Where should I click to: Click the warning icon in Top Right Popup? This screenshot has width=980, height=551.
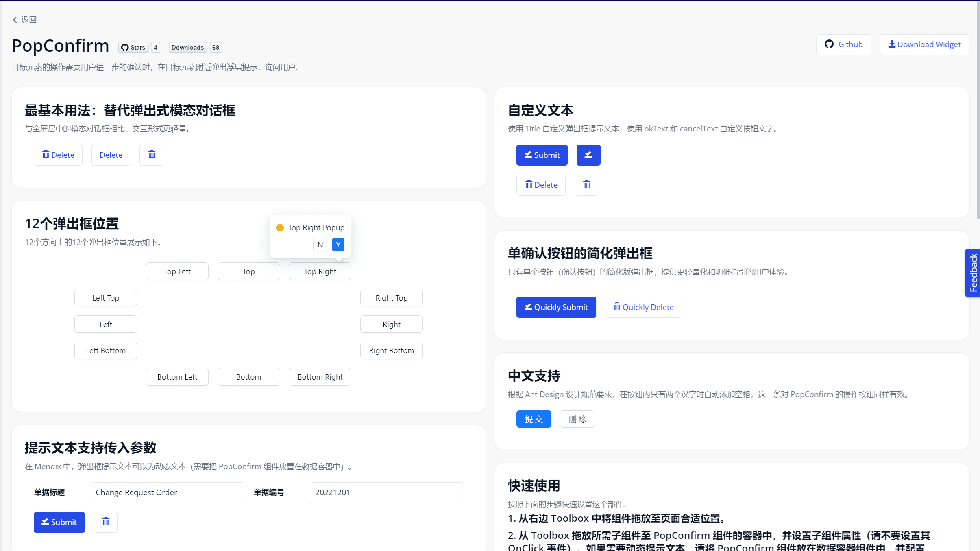(x=280, y=228)
